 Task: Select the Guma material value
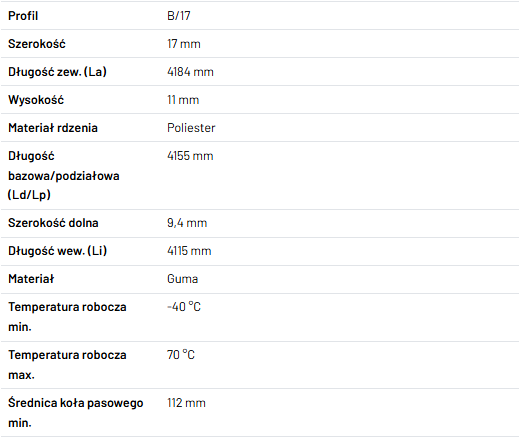click(x=183, y=279)
